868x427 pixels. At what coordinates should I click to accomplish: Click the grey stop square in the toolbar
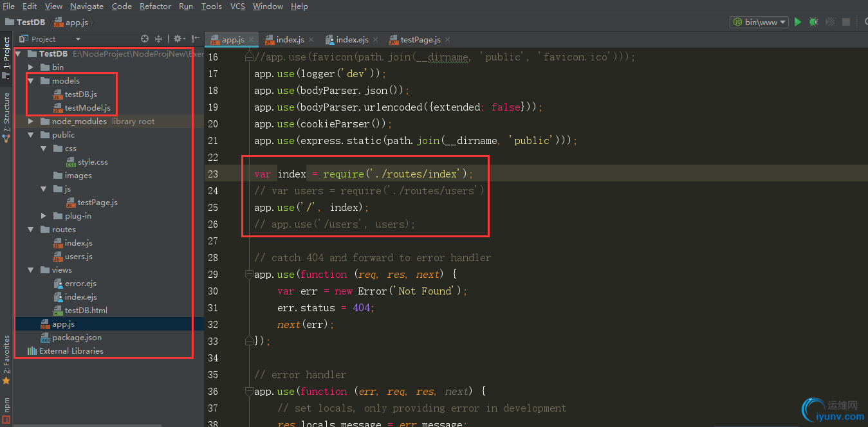coord(846,22)
